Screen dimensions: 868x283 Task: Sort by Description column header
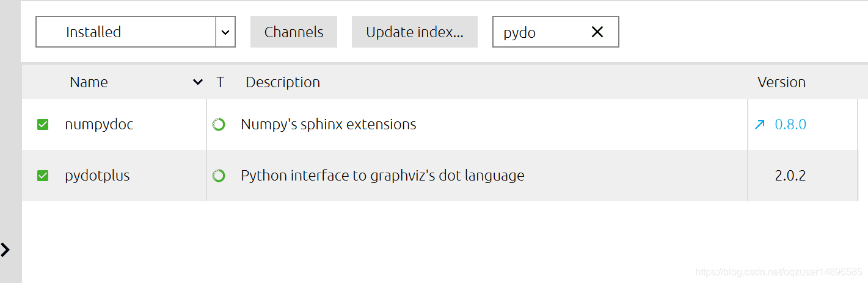coord(283,82)
